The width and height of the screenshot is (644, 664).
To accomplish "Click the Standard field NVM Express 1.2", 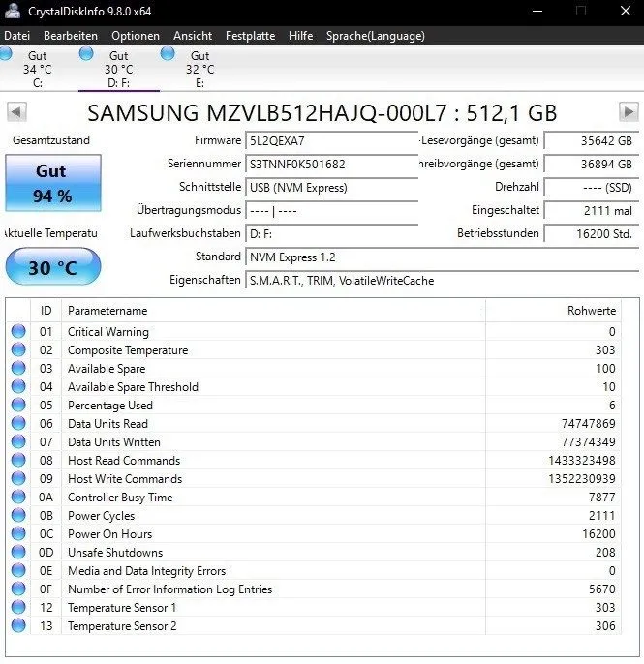I will point(442,257).
